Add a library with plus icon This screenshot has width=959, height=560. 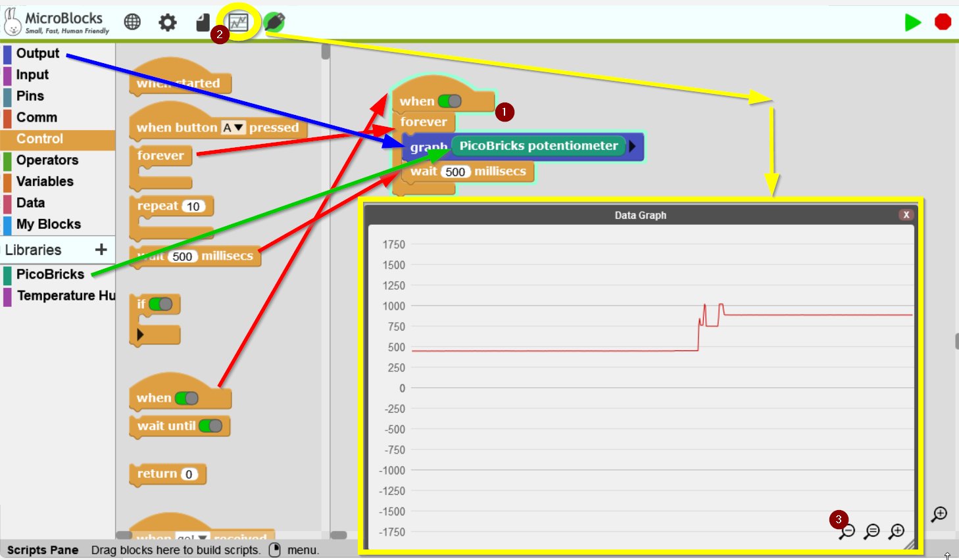coord(101,250)
